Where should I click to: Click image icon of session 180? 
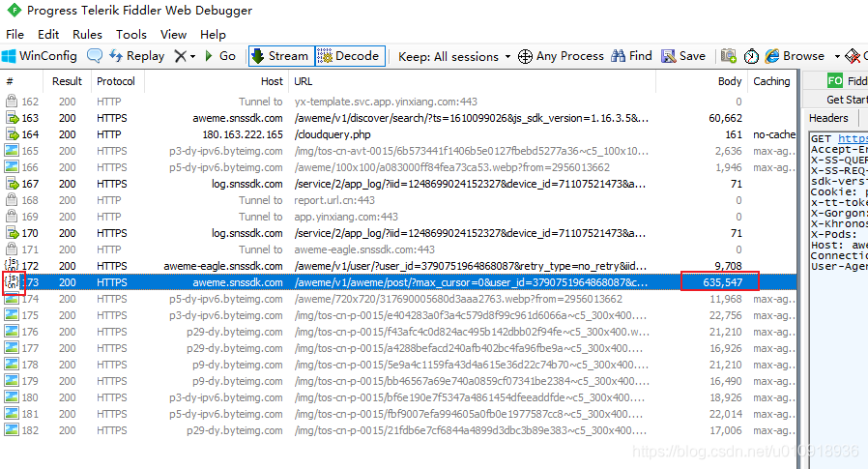pyautogui.click(x=11, y=397)
